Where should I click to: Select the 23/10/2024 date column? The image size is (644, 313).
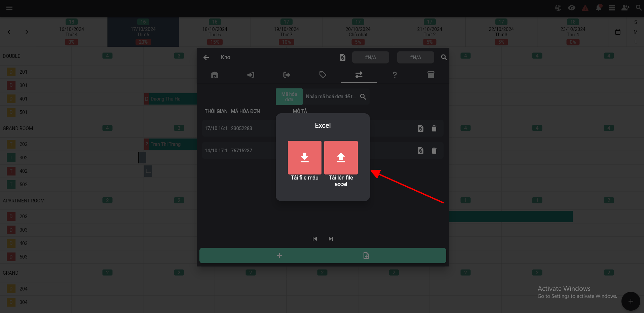(x=573, y=32)
